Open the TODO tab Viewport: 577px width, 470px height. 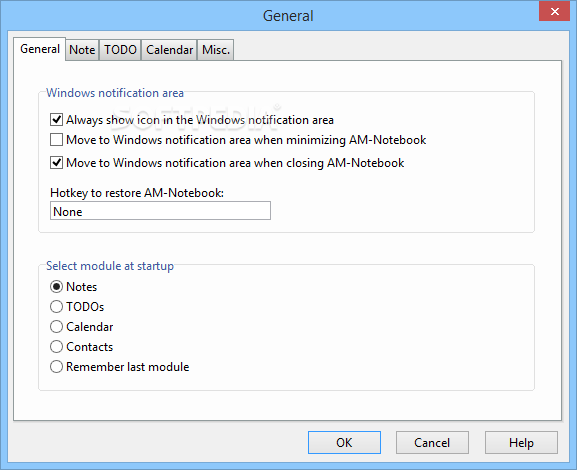(x=120, y=50)
